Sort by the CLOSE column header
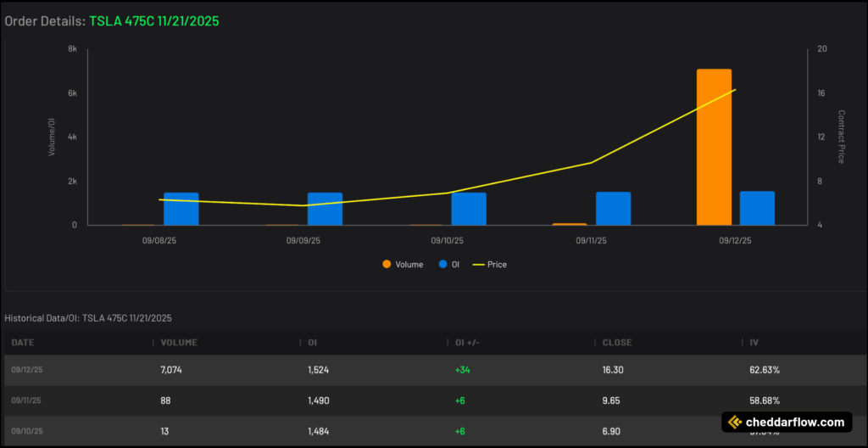The image size is (868, 448). coord(617,343)
